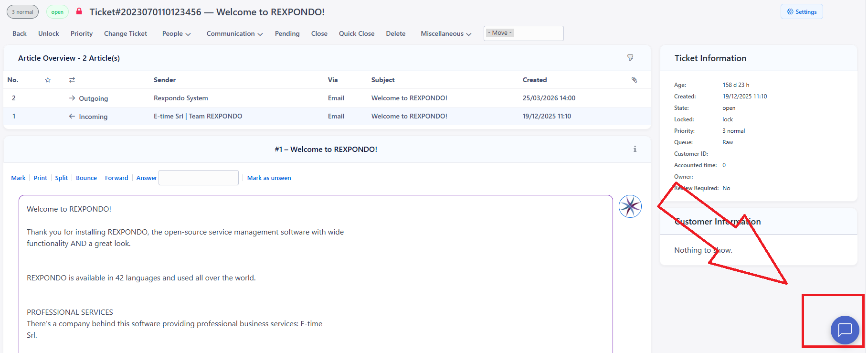Choose Quick Close action

click(x=357, y=33)
